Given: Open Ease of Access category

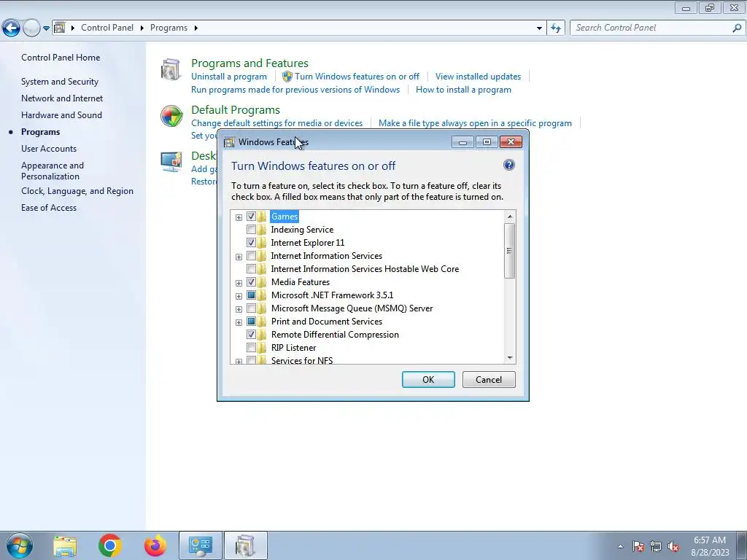Looking at the screenshot, I should pos(49,208).
